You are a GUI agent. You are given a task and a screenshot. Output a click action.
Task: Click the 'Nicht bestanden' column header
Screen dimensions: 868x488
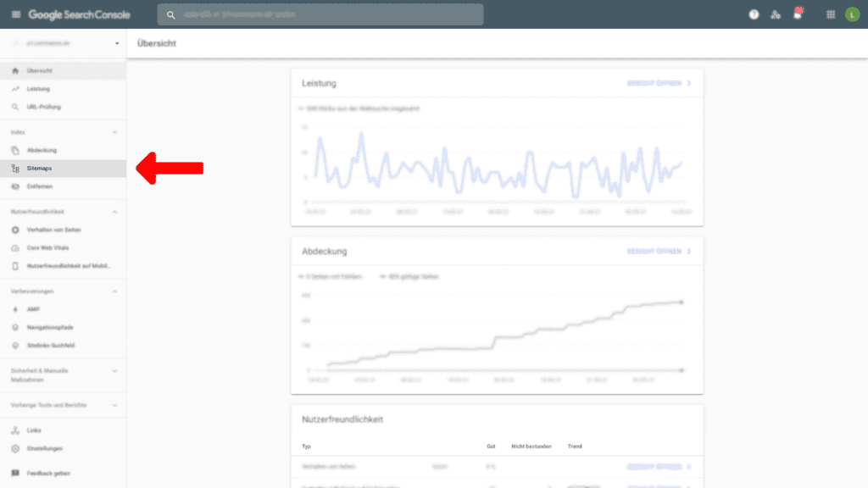(531, 446)
